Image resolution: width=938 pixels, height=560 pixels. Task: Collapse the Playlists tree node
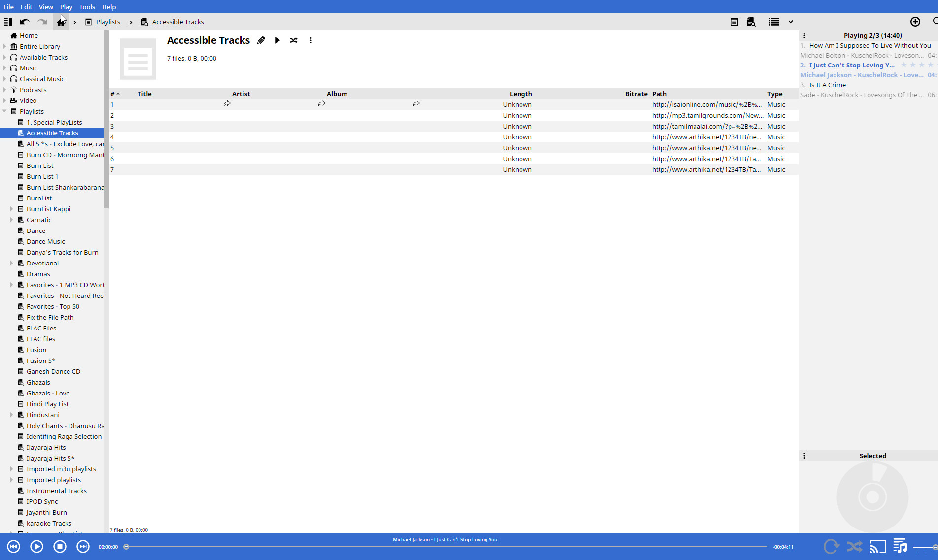click(5, 112)
